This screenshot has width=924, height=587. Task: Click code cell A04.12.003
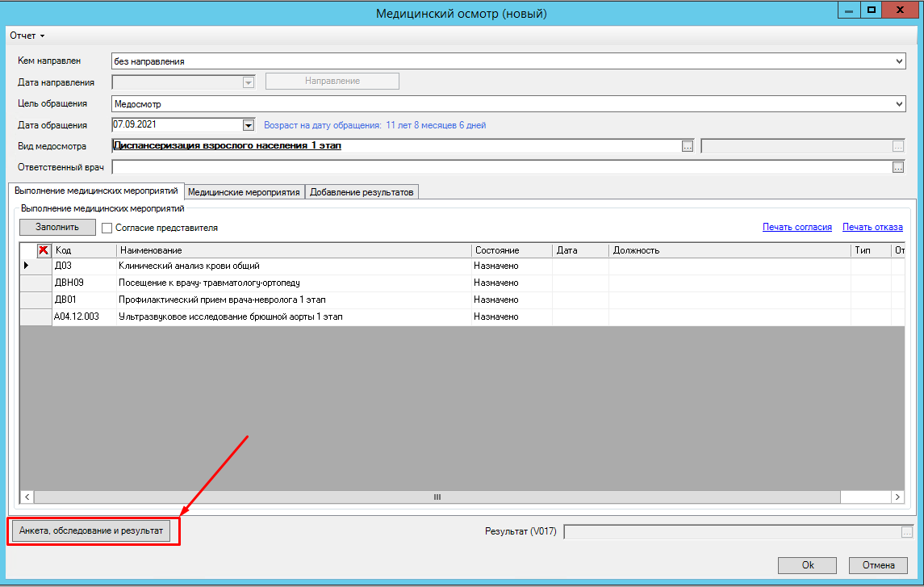(84, 317)
